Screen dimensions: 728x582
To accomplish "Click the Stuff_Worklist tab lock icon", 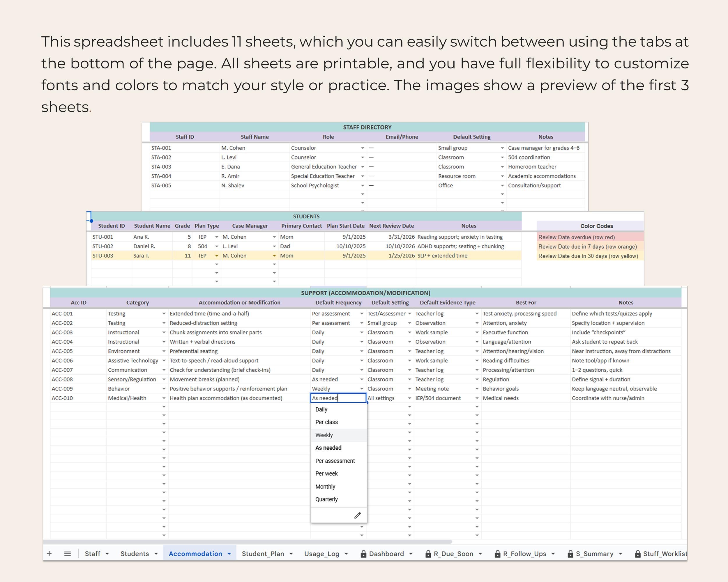I will coord(637,554).
